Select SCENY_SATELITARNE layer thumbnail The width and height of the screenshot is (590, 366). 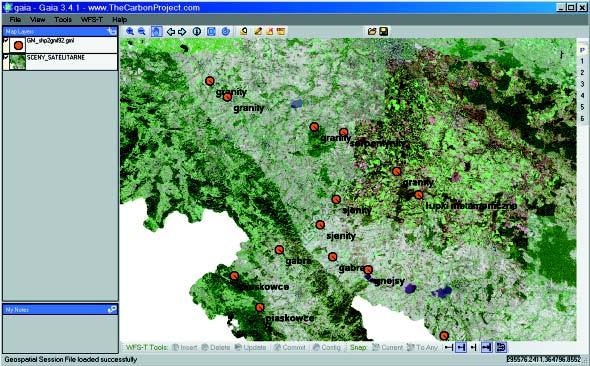click(x=18, y=62)
